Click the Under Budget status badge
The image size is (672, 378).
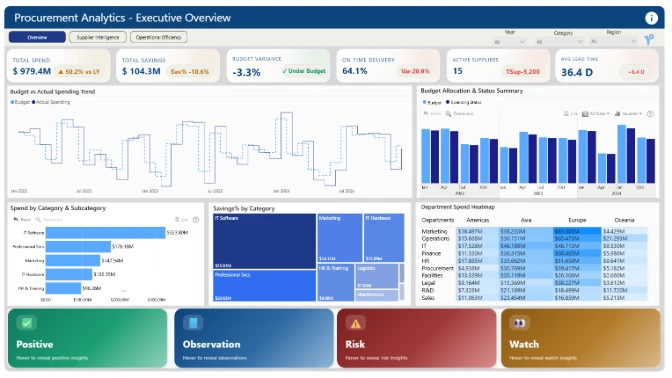point(304,71)
